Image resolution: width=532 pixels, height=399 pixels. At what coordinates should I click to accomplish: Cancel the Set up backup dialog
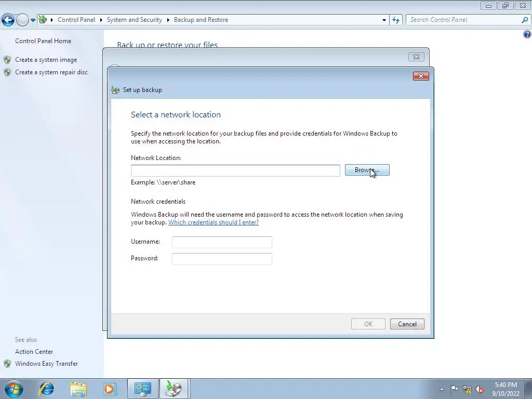pos(407,324)
